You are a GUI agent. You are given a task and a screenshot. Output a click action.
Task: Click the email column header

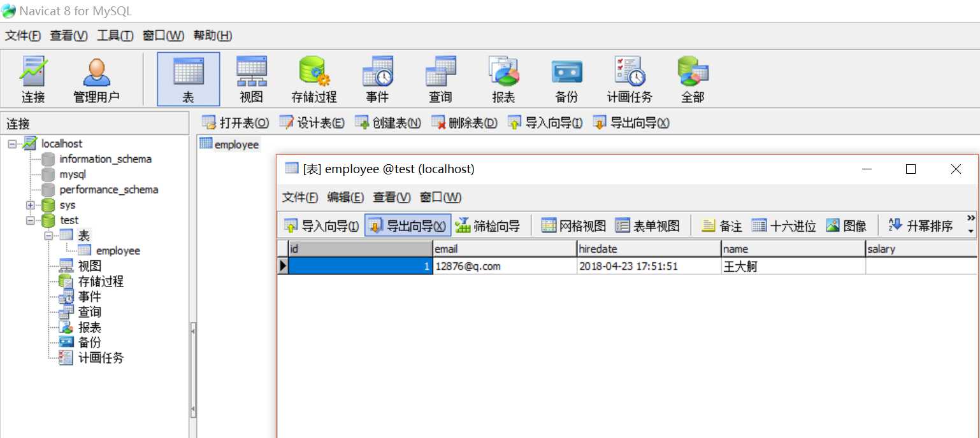coord(505,249)
